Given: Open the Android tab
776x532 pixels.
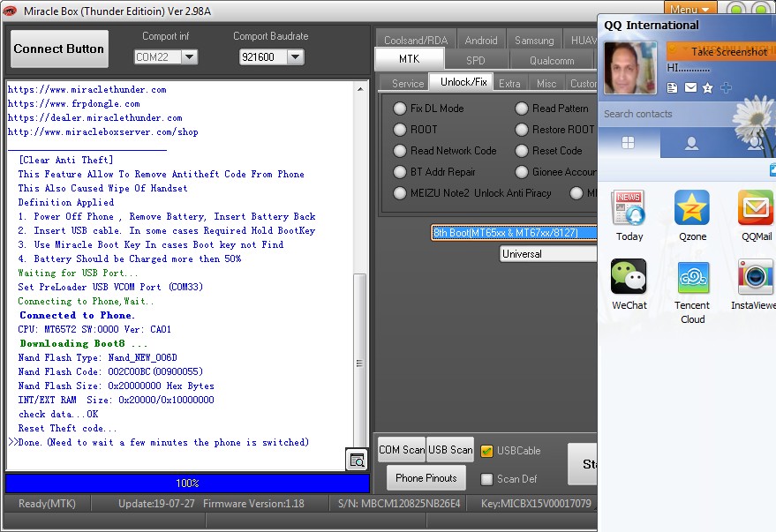Looking at the screenshot, I should tap(481, 40).
